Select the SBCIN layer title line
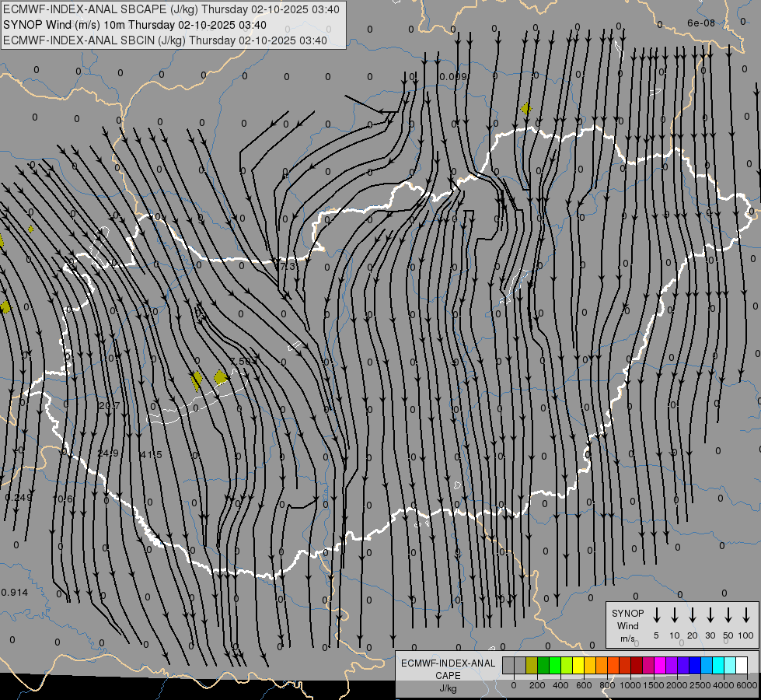761x700 pixels. 163,40
